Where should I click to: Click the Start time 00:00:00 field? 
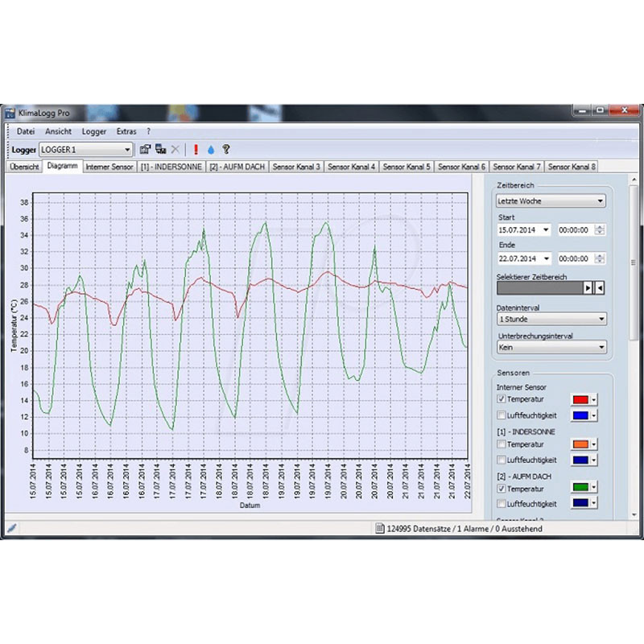point(576,230)
